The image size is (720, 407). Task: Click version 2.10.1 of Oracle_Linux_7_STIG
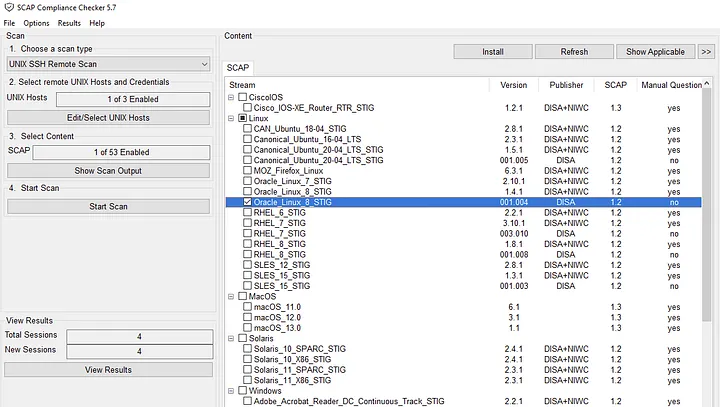[514, 181]
